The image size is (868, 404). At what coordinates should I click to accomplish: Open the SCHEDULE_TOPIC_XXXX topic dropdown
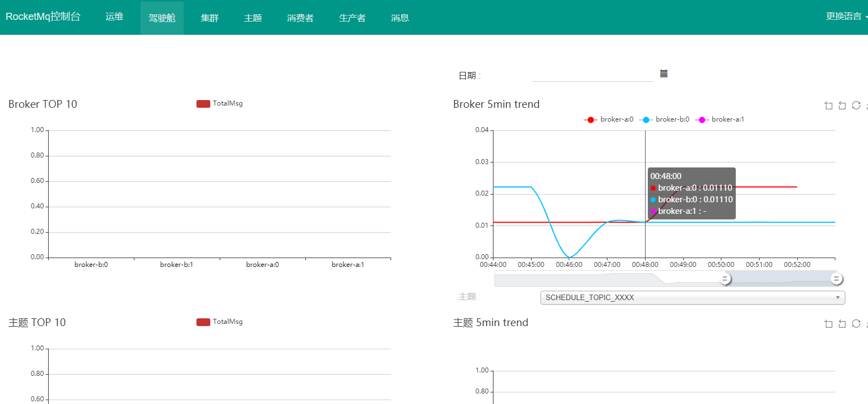click(693, 297)
